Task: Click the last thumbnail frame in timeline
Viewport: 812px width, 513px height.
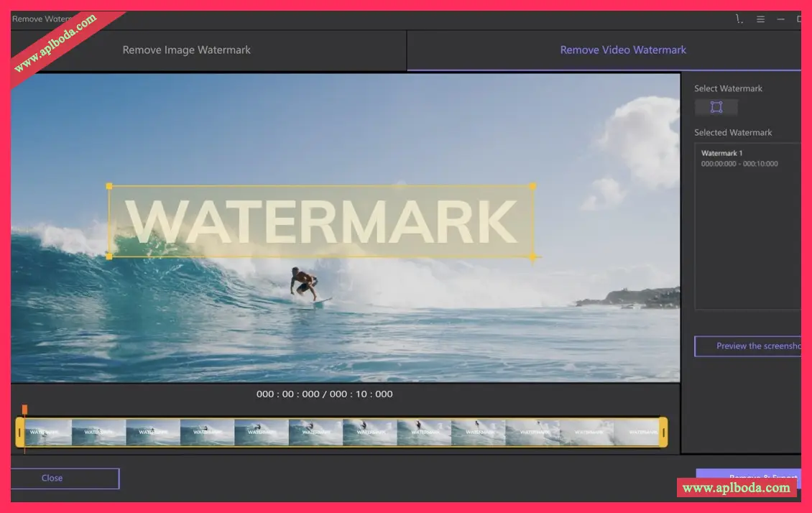Action: point(636,433)
